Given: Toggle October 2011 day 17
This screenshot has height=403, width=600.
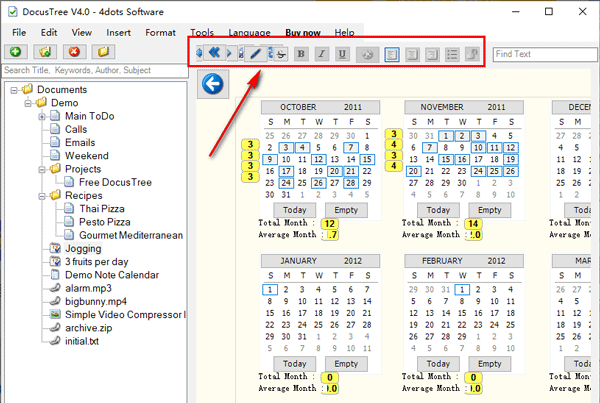Looking at the screenshot, I should tap(286, 171).
